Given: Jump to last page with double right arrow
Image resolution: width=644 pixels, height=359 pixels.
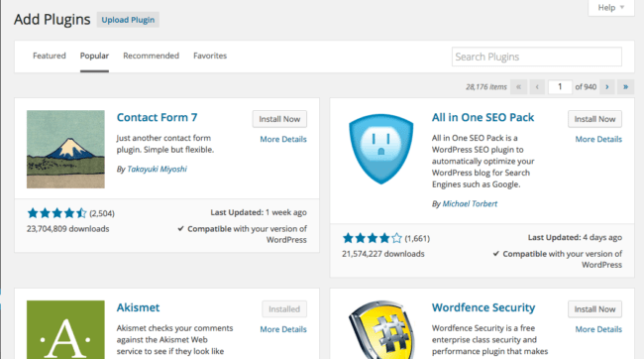Looking at the screenshot, I should [x=625, y=86].
